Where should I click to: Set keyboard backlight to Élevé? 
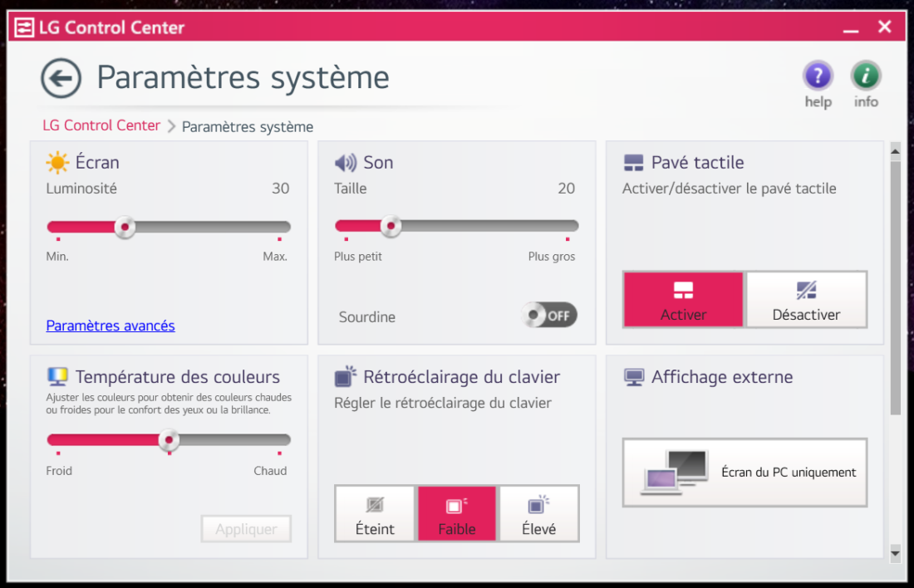(x=538, y=514)
